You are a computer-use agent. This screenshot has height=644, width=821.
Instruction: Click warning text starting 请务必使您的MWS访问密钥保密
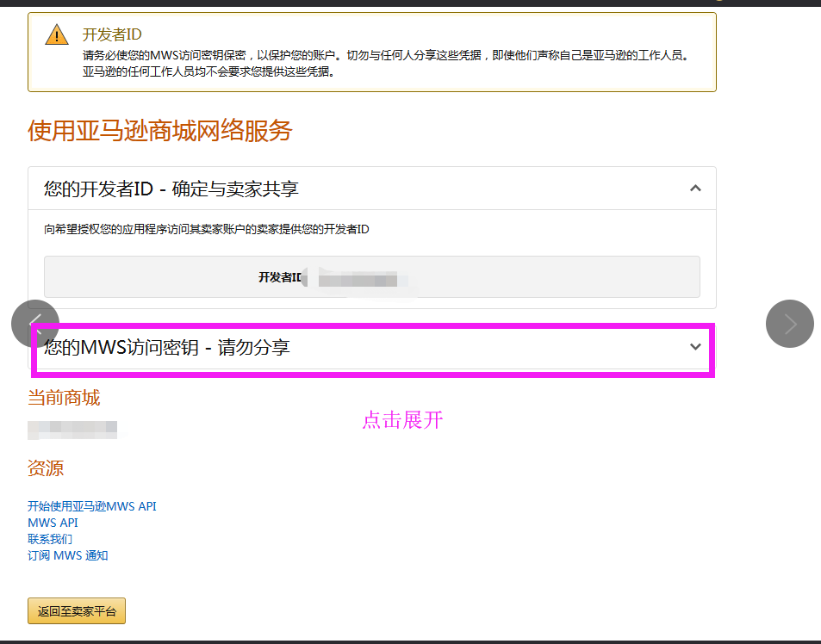[x=385, y=55]
